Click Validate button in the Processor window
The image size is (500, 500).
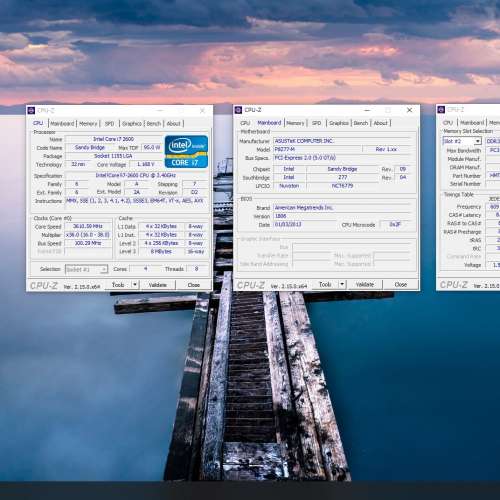[x=157, y=285]
